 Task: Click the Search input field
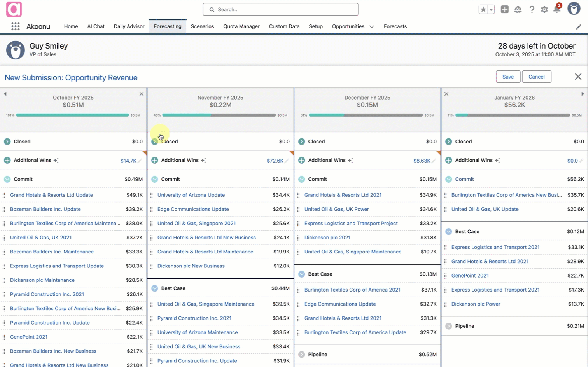click(280, 9)
